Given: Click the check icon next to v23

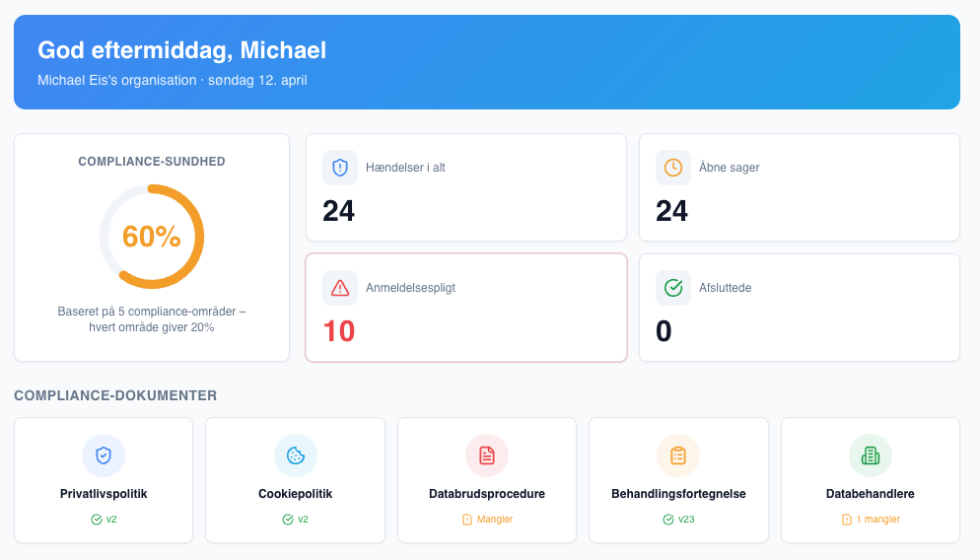Looking at the screenshot, I should click(668, 520).
